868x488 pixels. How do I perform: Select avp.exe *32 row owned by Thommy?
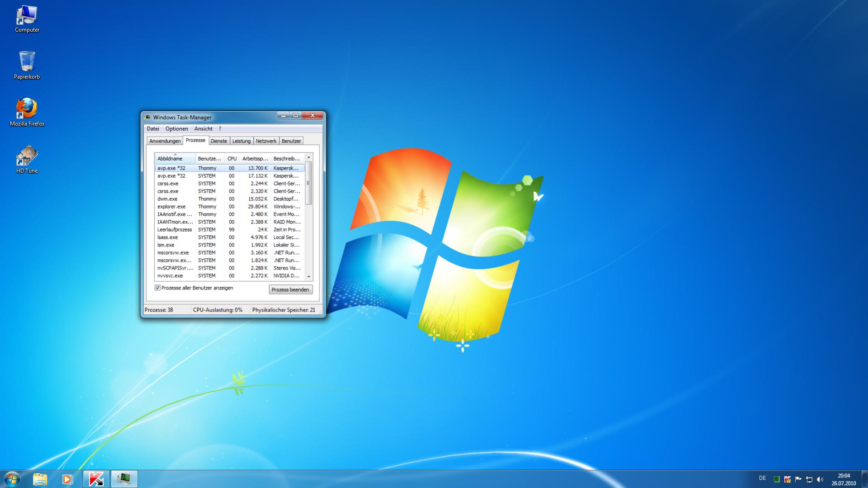point(230,168)
